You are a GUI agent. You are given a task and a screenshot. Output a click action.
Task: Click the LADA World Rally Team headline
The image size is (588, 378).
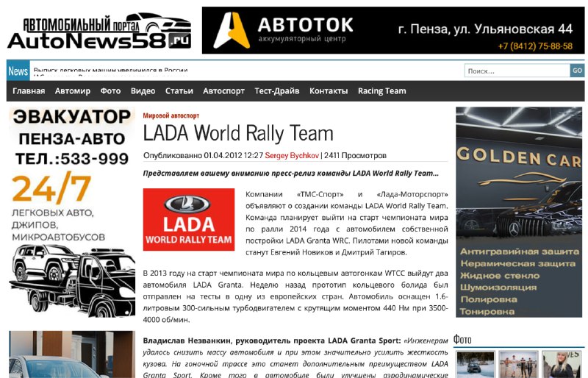(238, 133)
